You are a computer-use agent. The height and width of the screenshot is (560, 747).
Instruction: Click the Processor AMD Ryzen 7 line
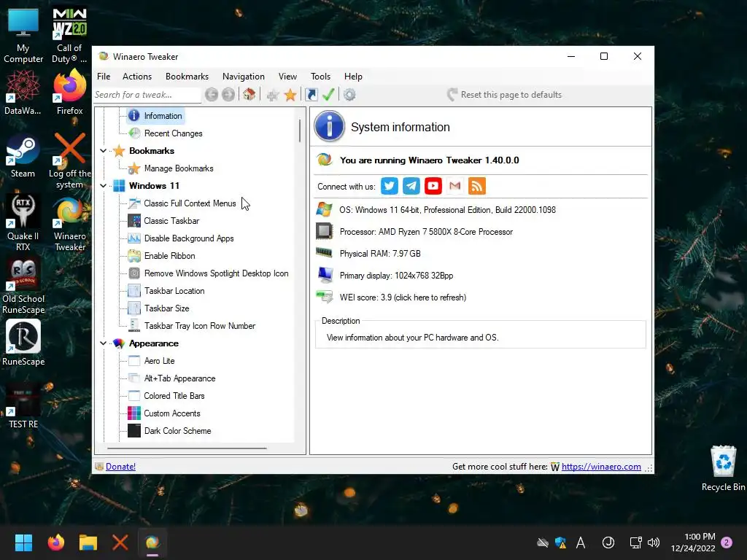tap(426, 232)
